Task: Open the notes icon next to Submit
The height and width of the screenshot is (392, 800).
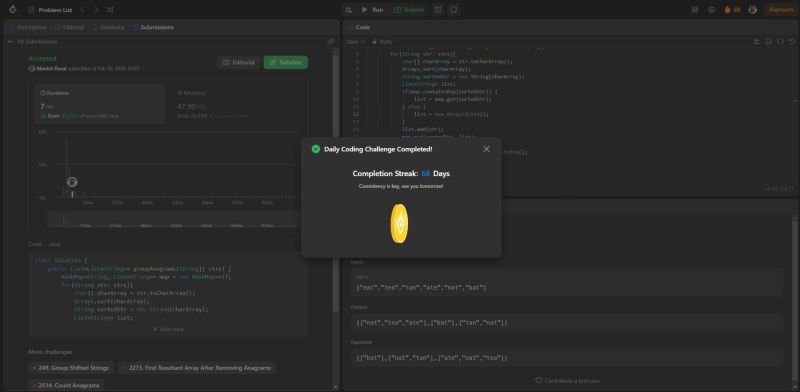Action: point(454,10)
